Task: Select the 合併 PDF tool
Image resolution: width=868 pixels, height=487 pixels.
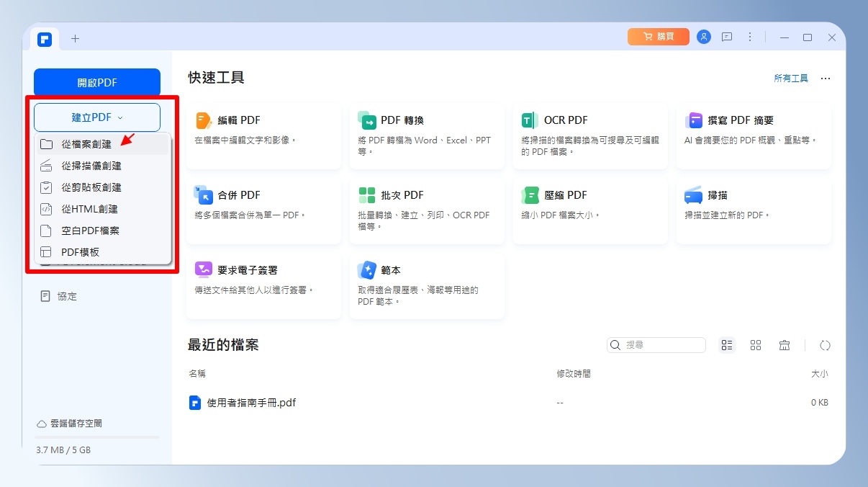Action: pos(263,212)
